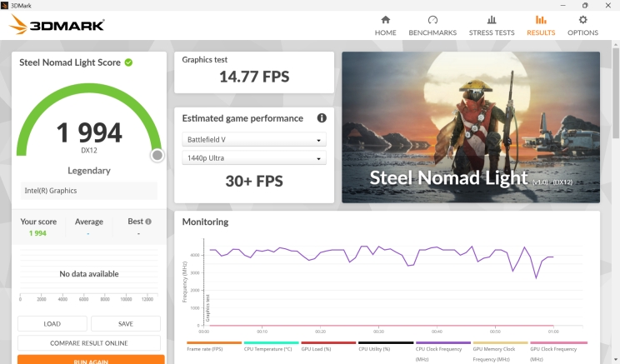The image size is (620, 364).
Task: Toggle Frame rate (FPS) legend series
Action: 214,347
